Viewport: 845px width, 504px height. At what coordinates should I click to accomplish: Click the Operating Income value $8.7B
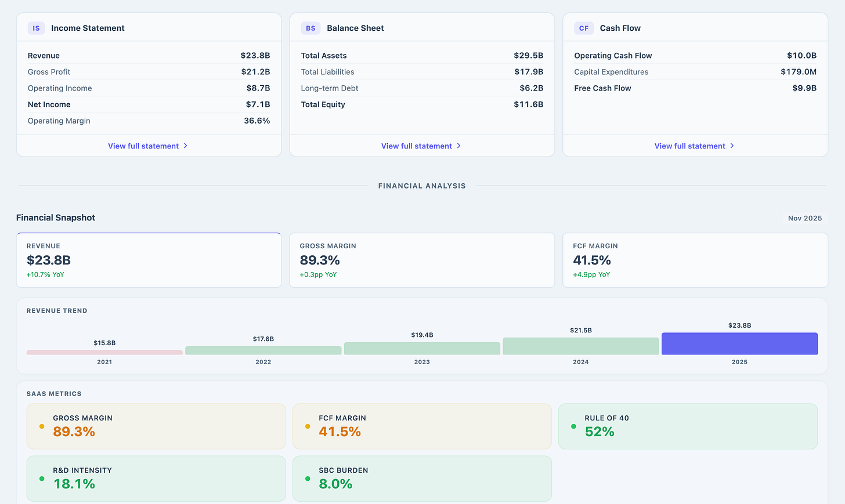point(258,88)
